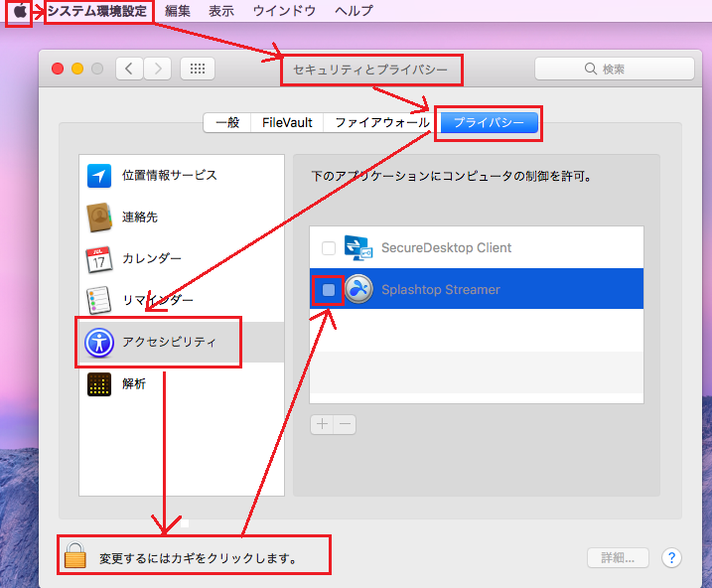Remove application with the minus button
The image size is (712, 588).
[345, 424]
